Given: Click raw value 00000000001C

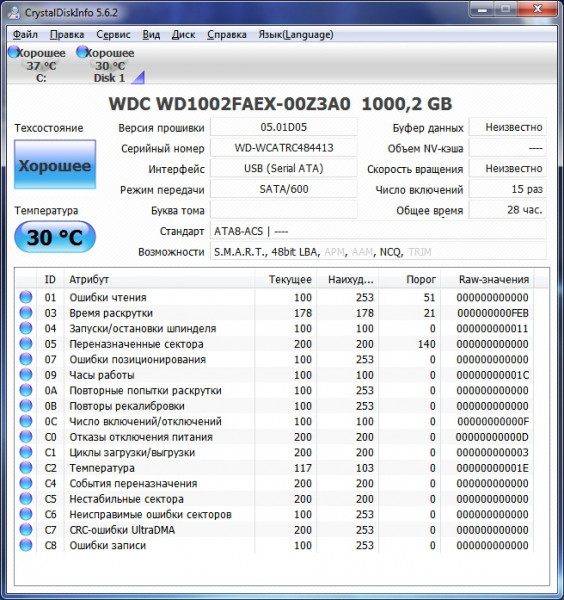Looking at the screenshot, I should click(493, 375).
